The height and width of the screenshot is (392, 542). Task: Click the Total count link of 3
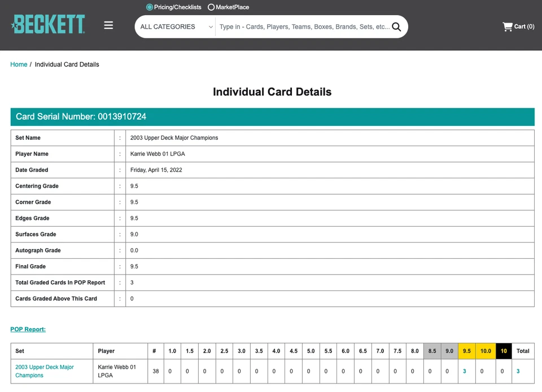tap(518, 371)
